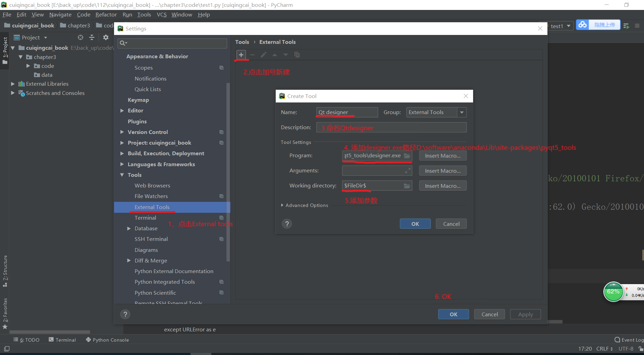Screen dimensions: 644x355
Task: Click Cancel in Settings dialog
Action: (490, 314)
